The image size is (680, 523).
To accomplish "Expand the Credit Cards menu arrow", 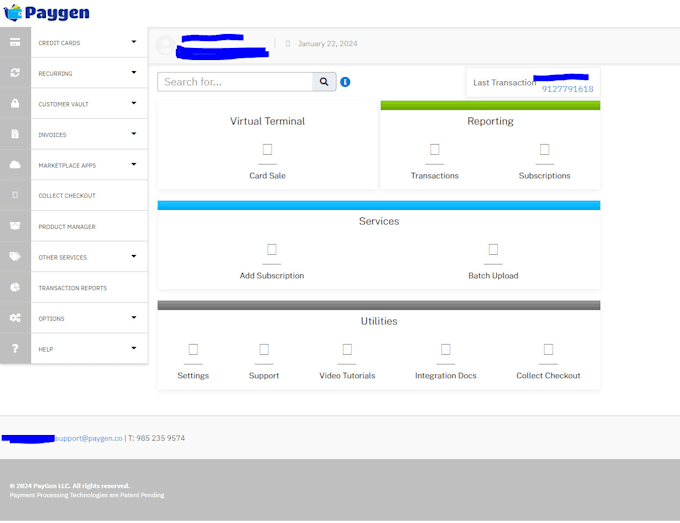I will tap(134, 42).
